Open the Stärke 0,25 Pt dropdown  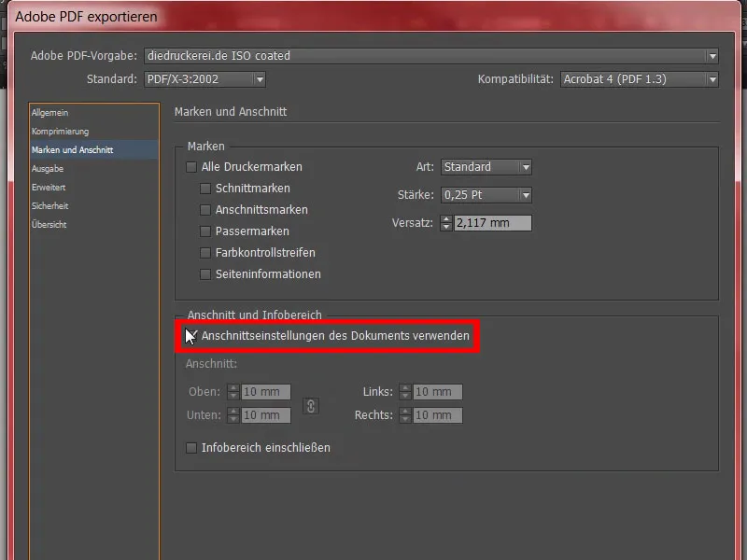pyautogui.click(x=486, y=195)
